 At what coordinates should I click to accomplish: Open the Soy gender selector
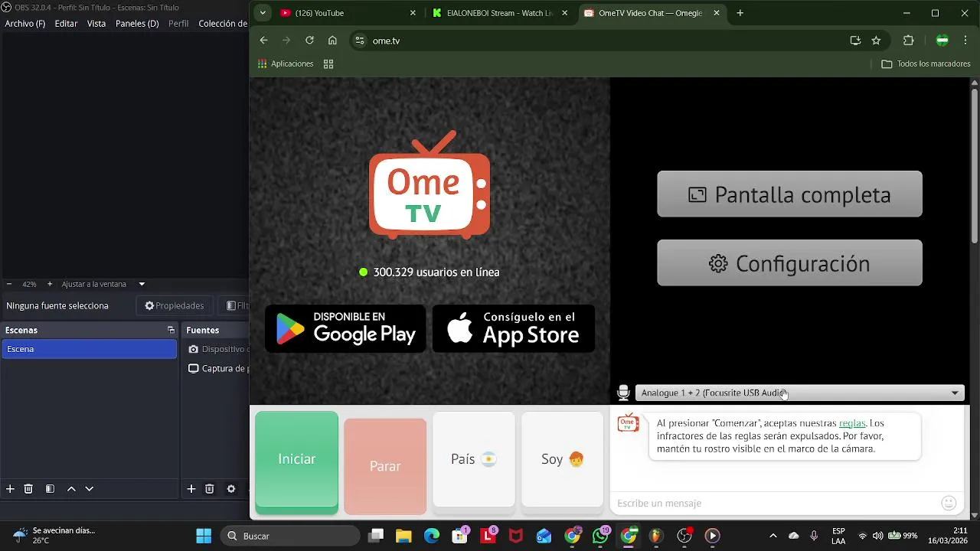click(x=563, y=459)
